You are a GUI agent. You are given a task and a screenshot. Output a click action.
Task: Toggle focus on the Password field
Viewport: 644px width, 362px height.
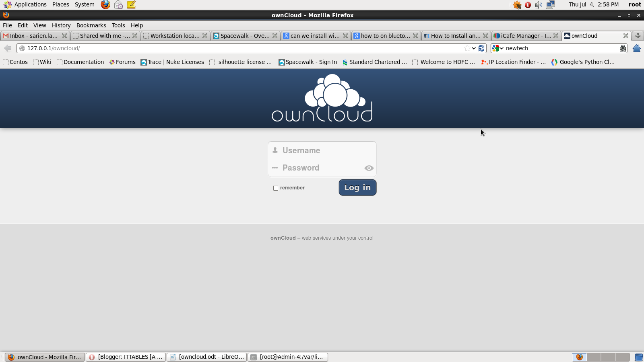318,168
